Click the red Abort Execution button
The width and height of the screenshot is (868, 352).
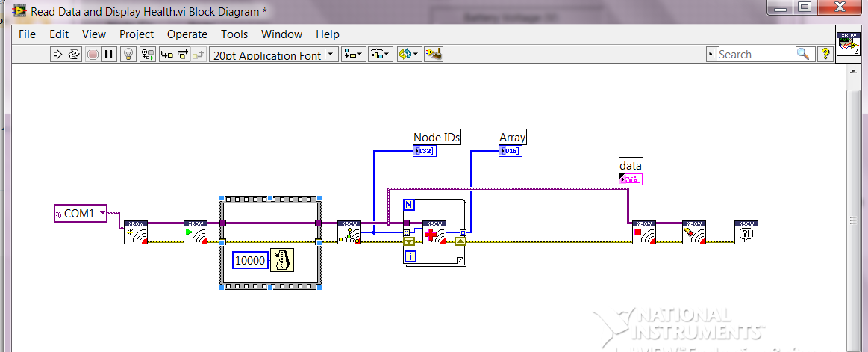click(93, 55)
